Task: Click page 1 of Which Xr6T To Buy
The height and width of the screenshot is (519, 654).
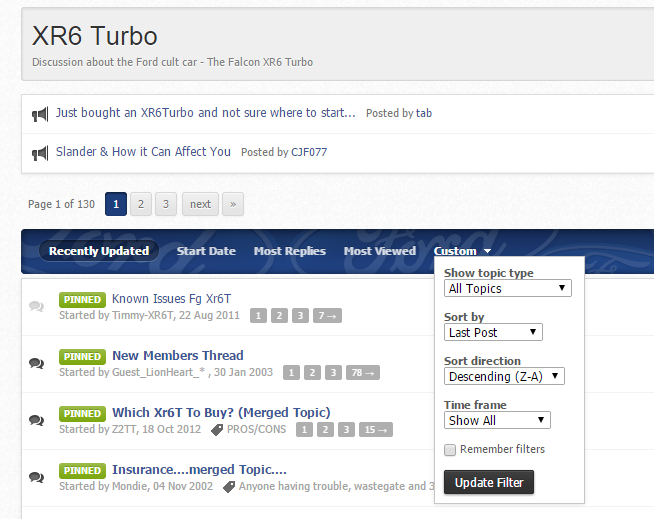Action: (x=304, y=430)
